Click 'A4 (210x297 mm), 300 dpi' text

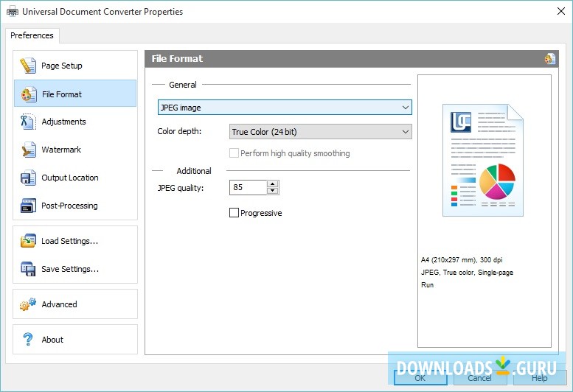tap(462, 260)
